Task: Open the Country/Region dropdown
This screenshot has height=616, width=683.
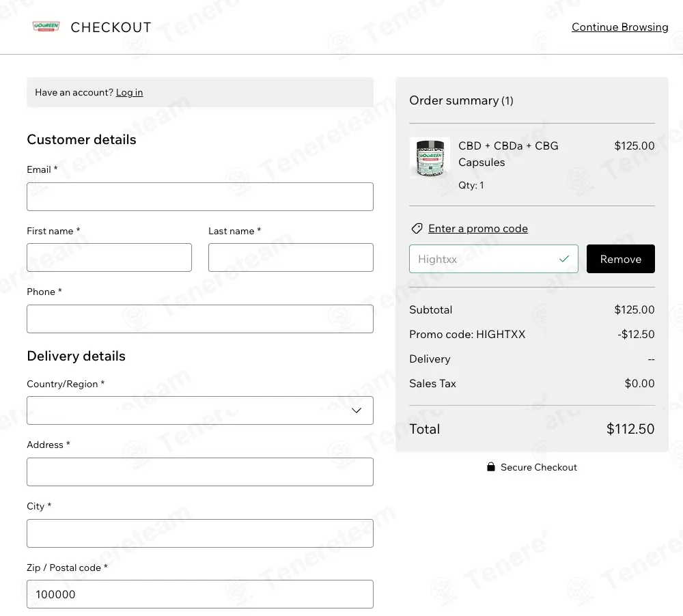Action: 200,410
